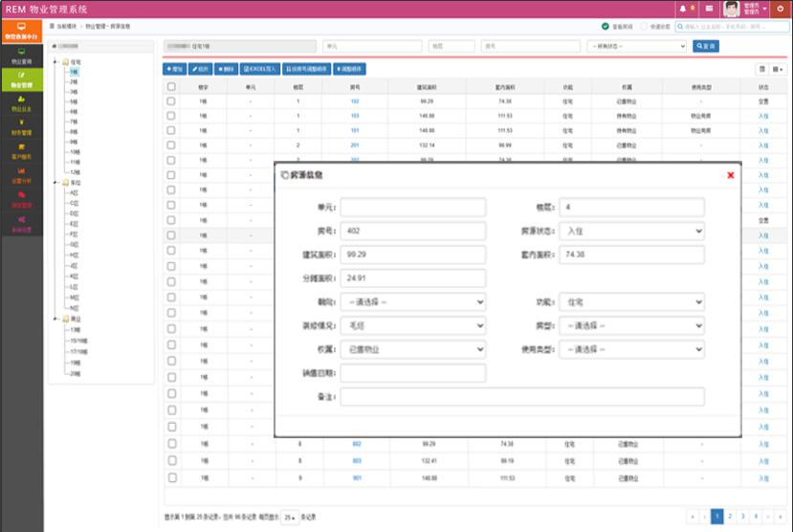Open the 房型 dropdown
Viewport: 793px width, 532px height.
[631, 325]
